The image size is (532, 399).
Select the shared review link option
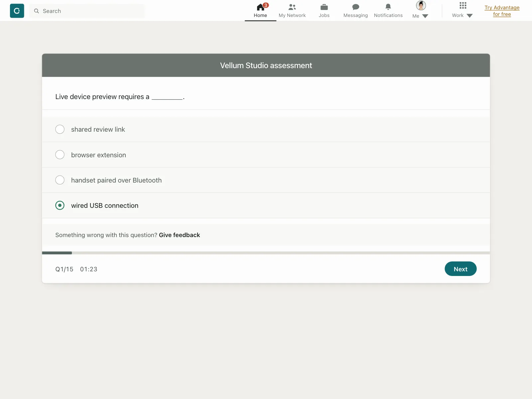coord(266,129)
